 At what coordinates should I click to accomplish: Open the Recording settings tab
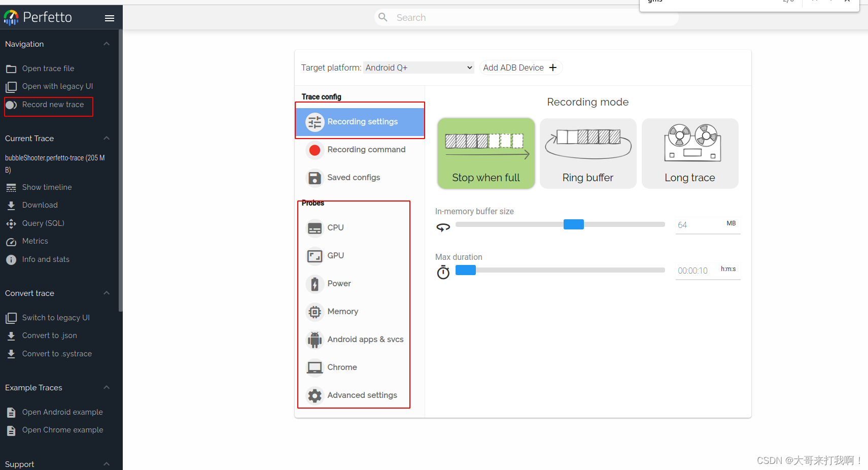tap(360, 122)
